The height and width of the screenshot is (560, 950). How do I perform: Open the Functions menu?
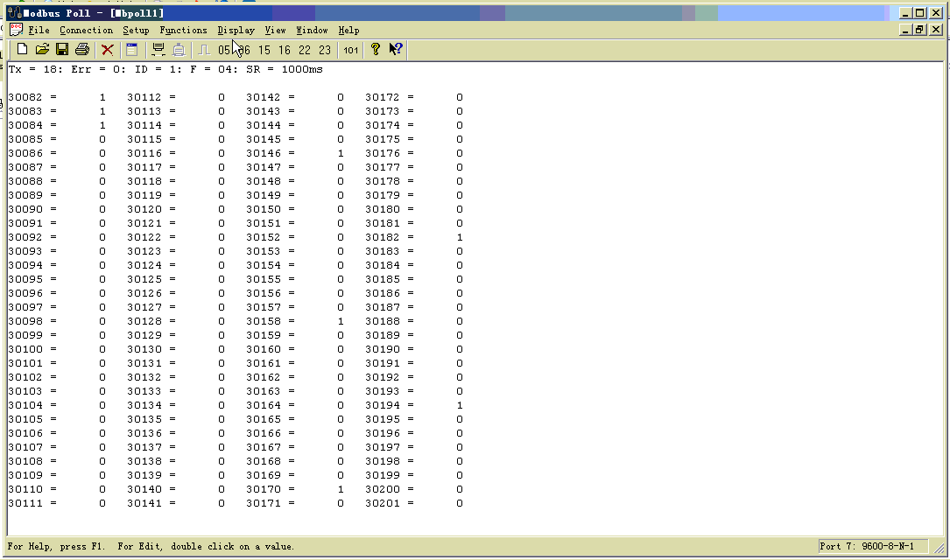click(183, 30)
